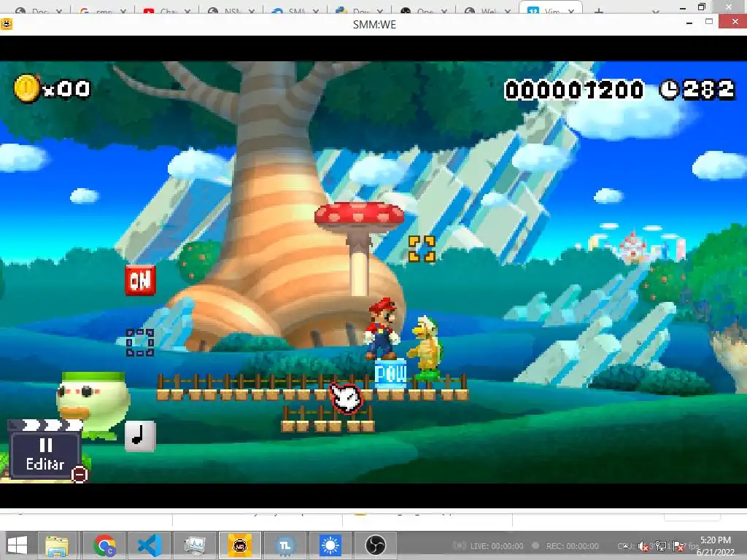
Task: Click the gold coin counter icon
Action: pos(27,88)
